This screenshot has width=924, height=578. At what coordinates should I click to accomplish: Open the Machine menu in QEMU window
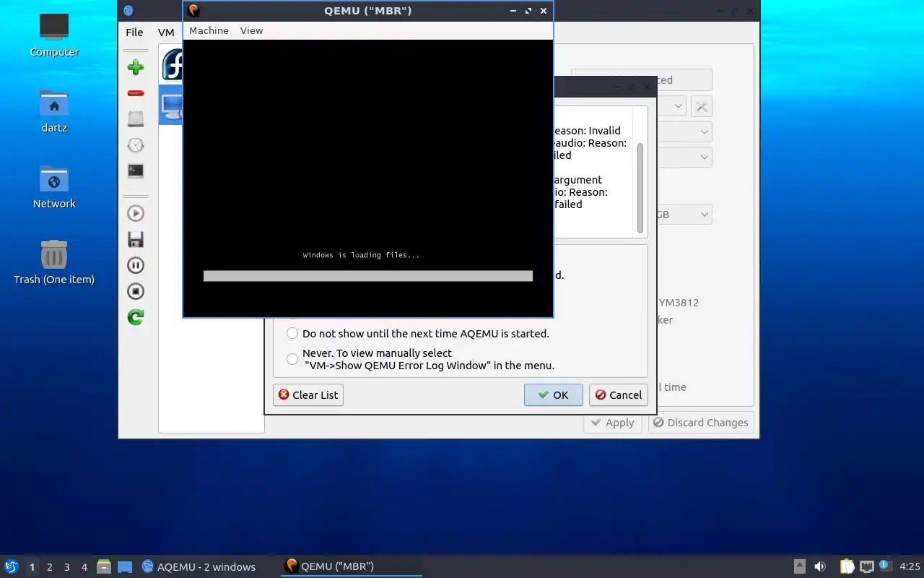click(209, 30)
